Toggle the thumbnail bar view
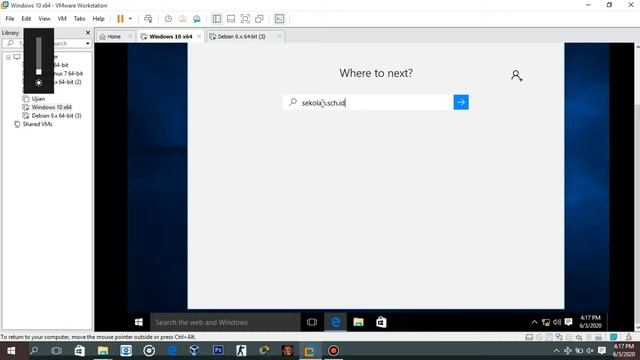The image size is (640, 360). 231,19
